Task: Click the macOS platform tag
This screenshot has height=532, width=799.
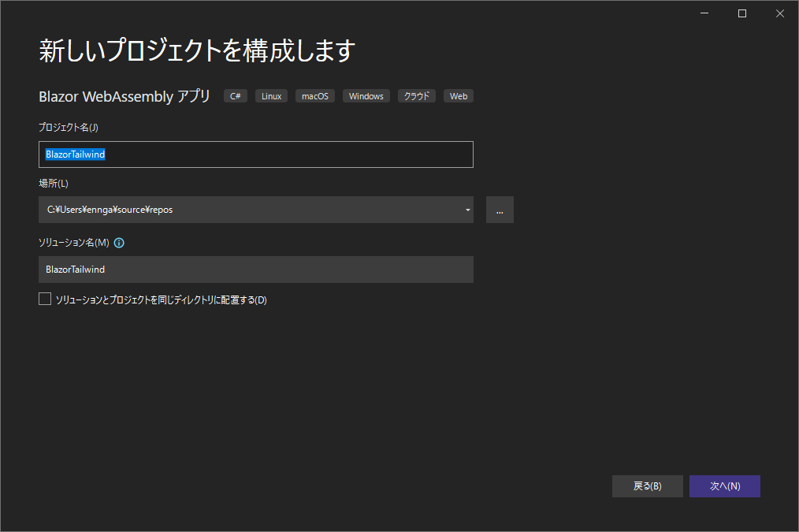Action: click(314, 95)
